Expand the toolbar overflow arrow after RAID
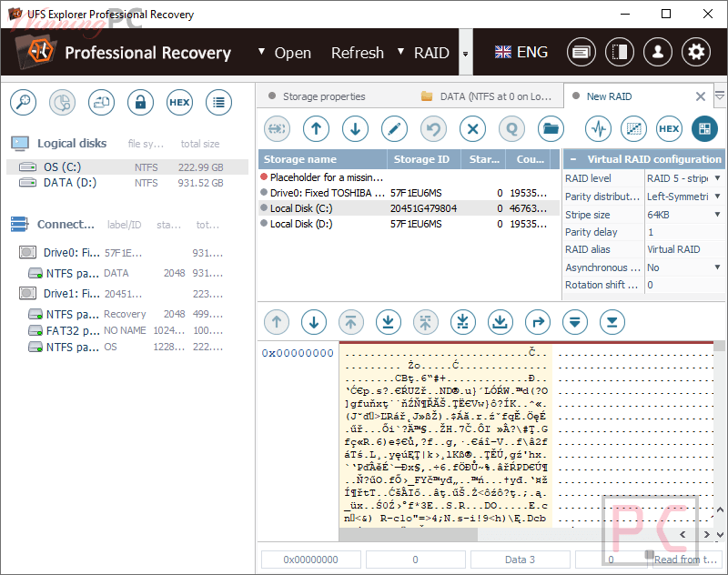The width and height of the screenshot is (728, 575). click(466, 54)
